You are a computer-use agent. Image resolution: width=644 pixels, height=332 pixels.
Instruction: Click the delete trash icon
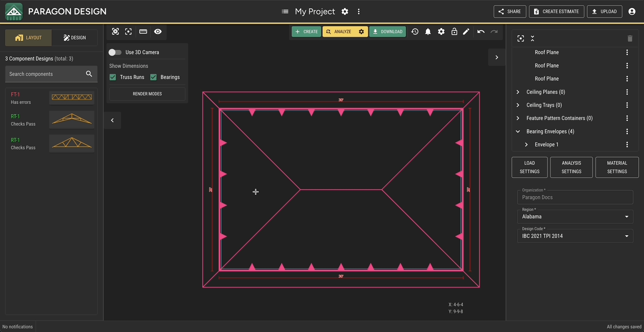pyautogui.click(x=630, y=39)
